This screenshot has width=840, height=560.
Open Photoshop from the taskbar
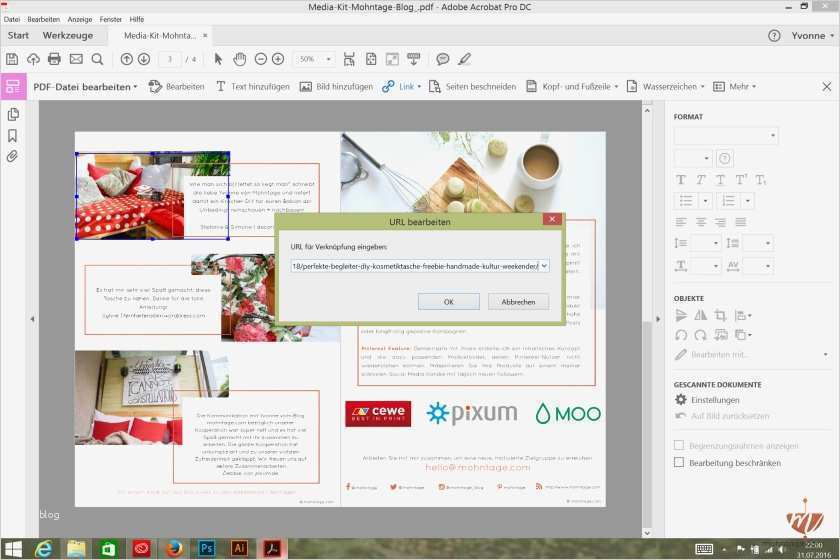(x=208, y=548)
